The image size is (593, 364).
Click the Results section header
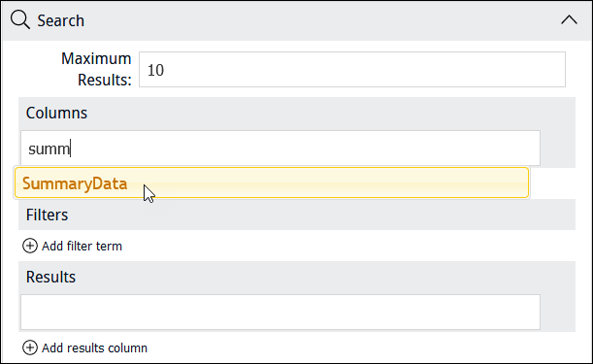[50, 277]
